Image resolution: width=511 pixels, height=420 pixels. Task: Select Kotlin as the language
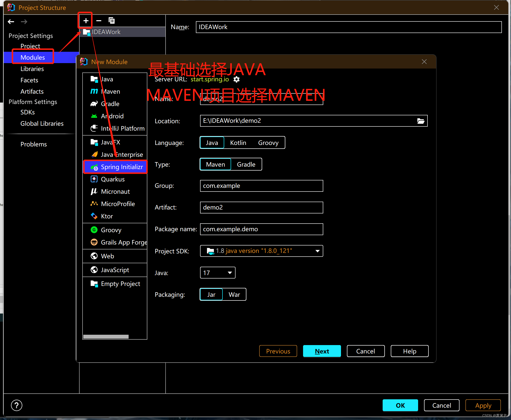click(x=238, y=143)
